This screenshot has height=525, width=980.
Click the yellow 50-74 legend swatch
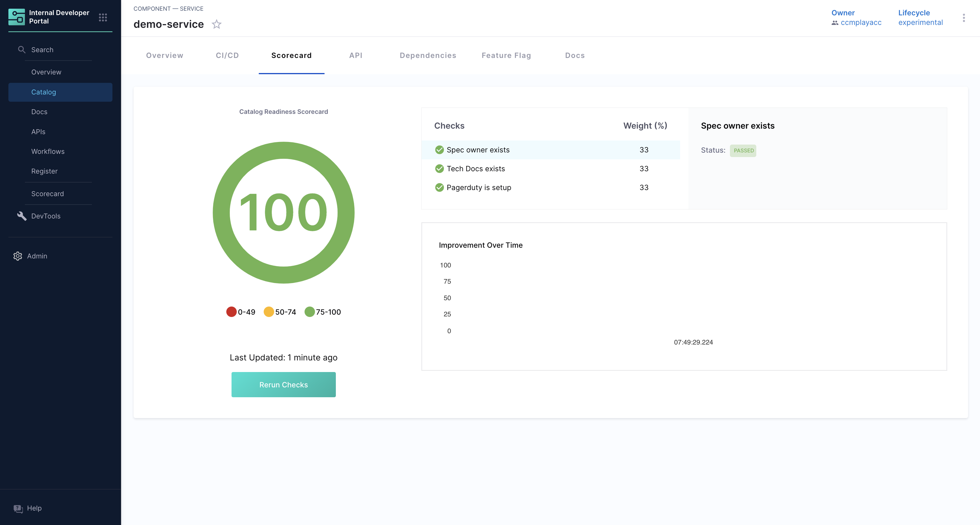(x=269, y=312)
